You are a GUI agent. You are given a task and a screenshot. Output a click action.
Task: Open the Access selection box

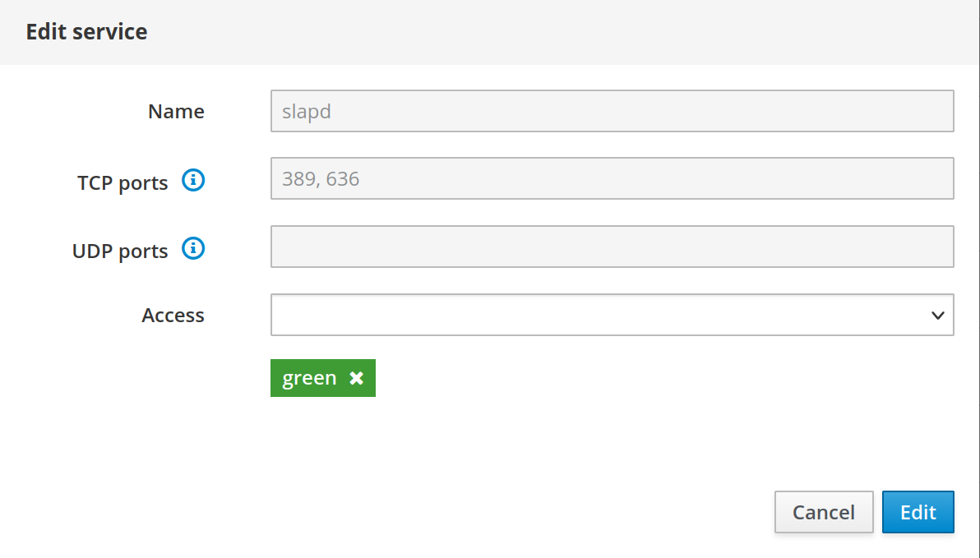(600, 315)
